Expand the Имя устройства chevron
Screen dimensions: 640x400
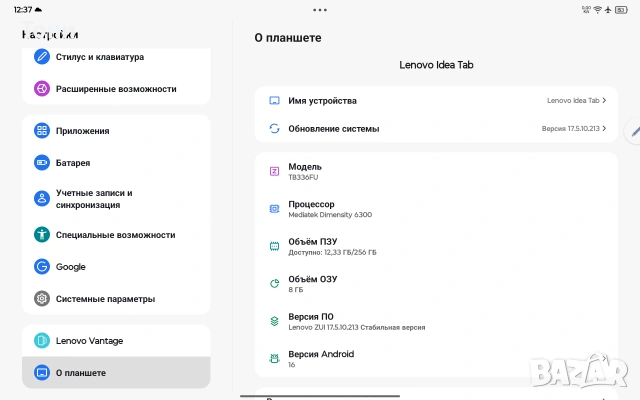604,100
